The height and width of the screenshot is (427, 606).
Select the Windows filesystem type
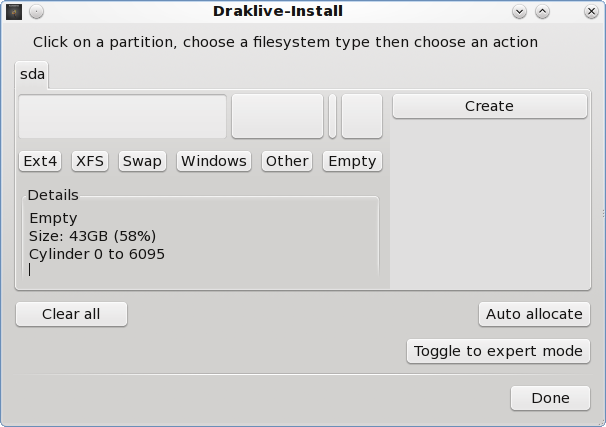(x=214, y=161)
